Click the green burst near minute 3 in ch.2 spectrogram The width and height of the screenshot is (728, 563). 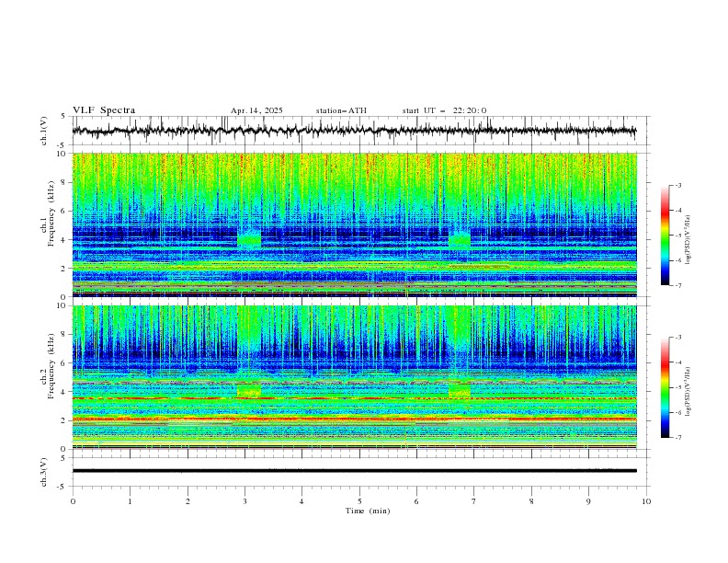pyautogui.click(x=249, y=391)
